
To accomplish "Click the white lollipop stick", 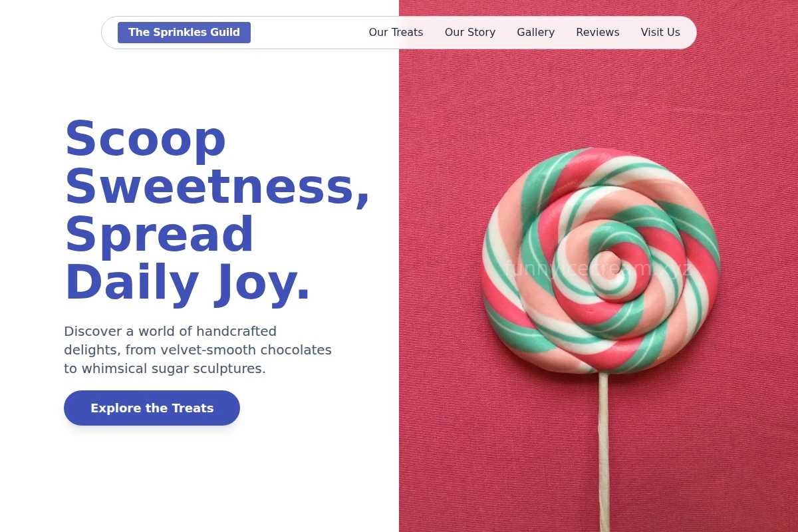I will click(x=604, y=452).
